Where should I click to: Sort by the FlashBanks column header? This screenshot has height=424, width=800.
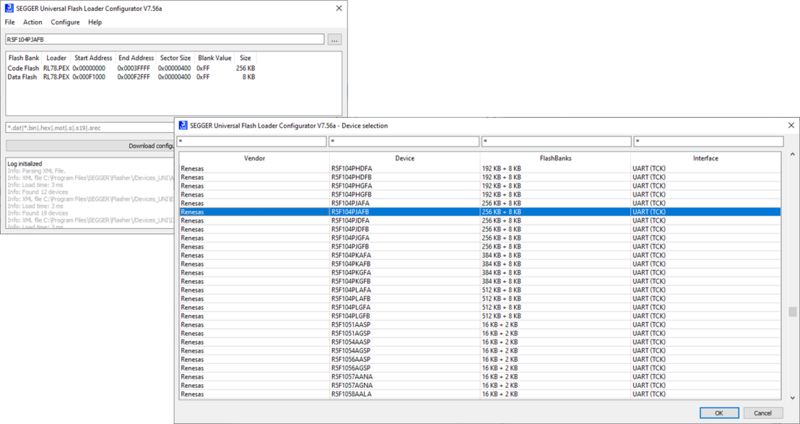(x=555, y=158)
